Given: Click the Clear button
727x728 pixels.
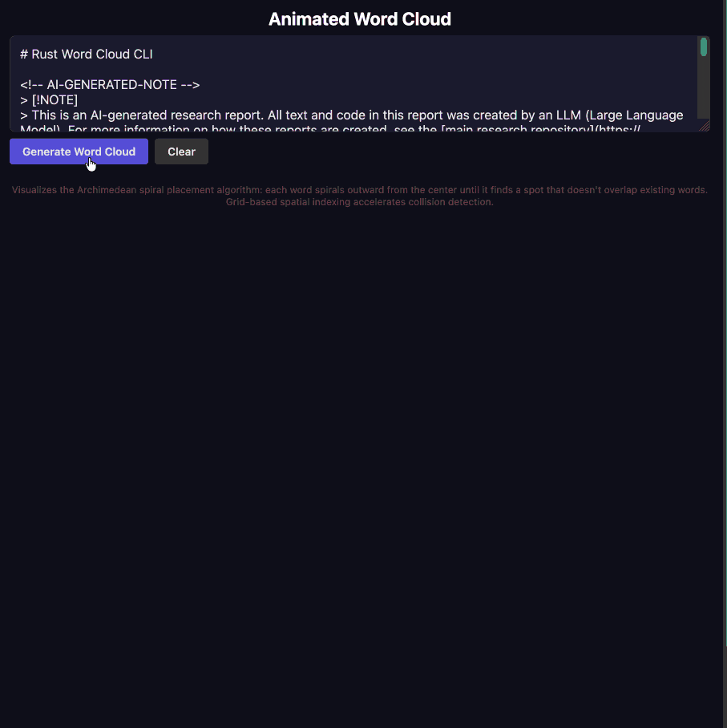Looking at the screenshot, I should 181,152.
